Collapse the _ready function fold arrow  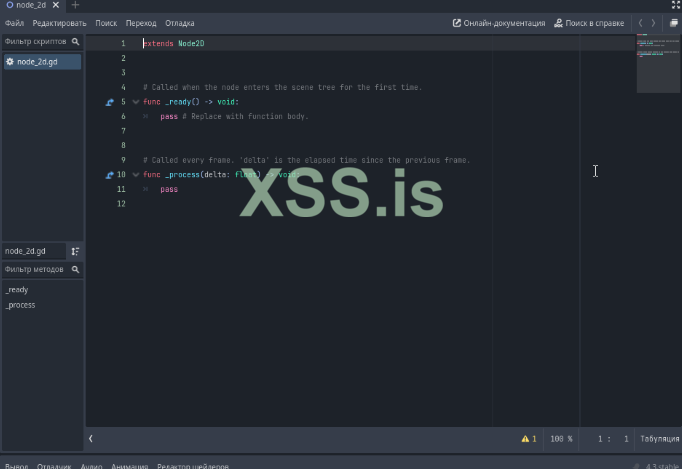[x=135, y=102]
